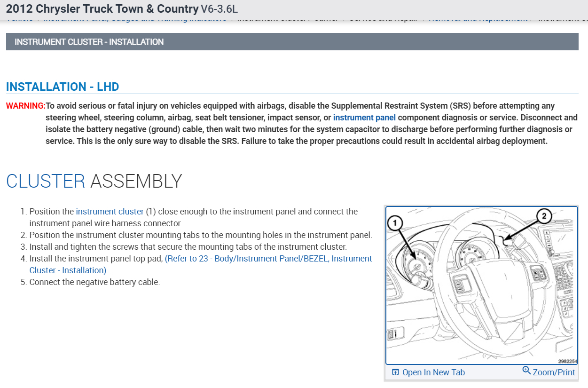588x388 pixels.
Task: Click step 'Install and tighten the screws'
Action: click(188, 247)
